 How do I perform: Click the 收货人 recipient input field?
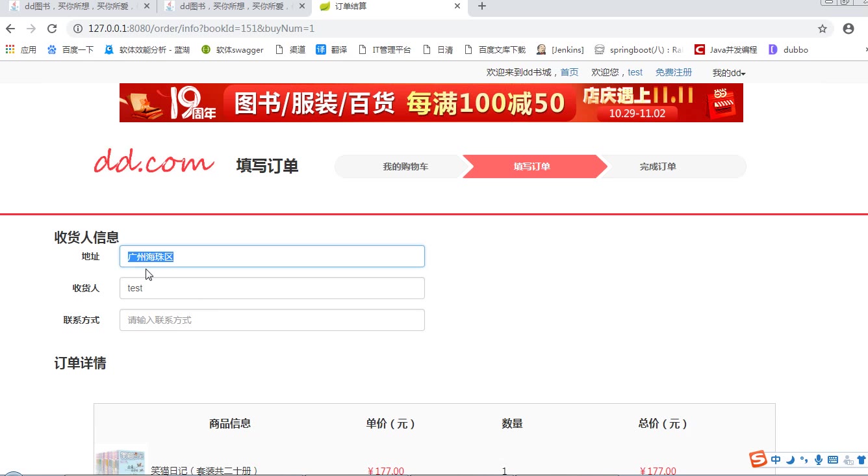[272, 288]
